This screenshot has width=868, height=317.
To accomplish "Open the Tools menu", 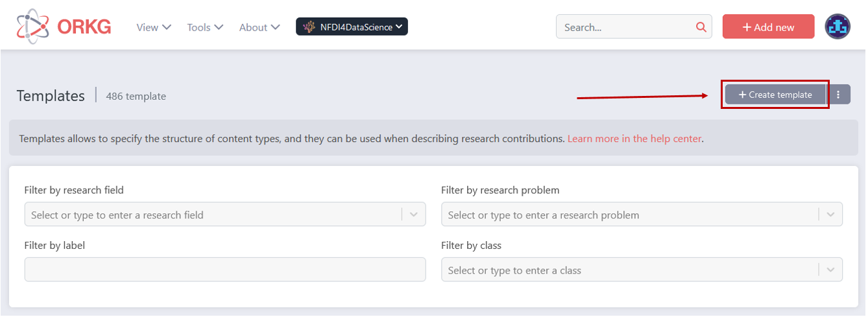I will pyautogui.click(x=205, y=27).
